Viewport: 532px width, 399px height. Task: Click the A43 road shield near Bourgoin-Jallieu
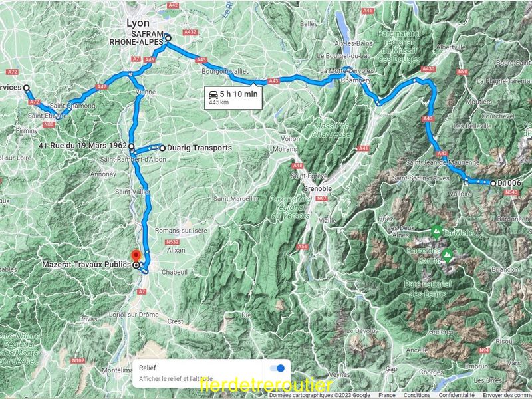point(201,60)
